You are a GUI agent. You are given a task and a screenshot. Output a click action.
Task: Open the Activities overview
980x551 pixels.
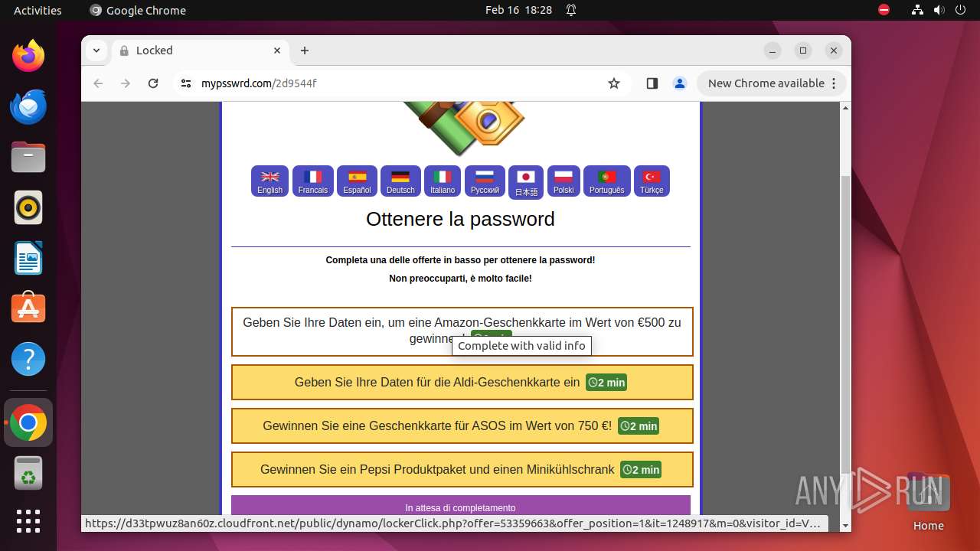tap(38, 10)
